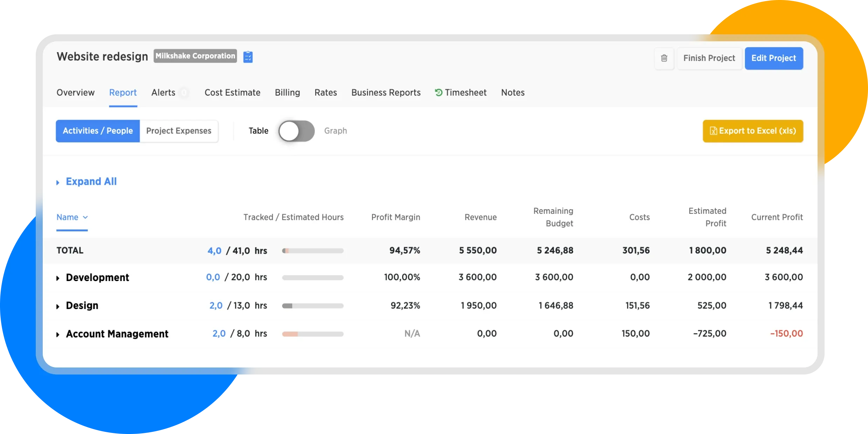Image resolution: width=868 pixels, height=434 pixels.
Task: Select the Project Expenses segment
Action: [x=179, y=131]
